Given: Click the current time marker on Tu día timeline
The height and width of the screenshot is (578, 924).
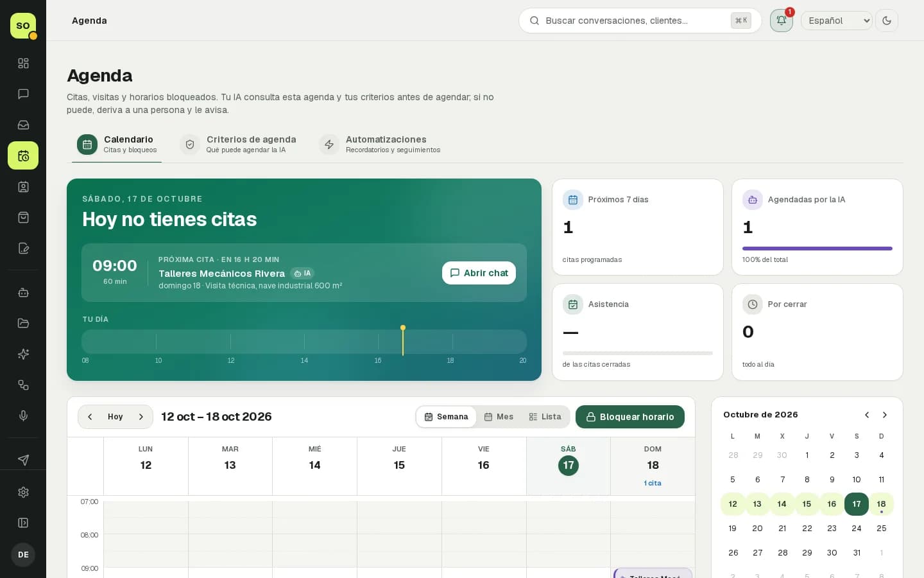Looking at the screenshot, I should (403, 340).
